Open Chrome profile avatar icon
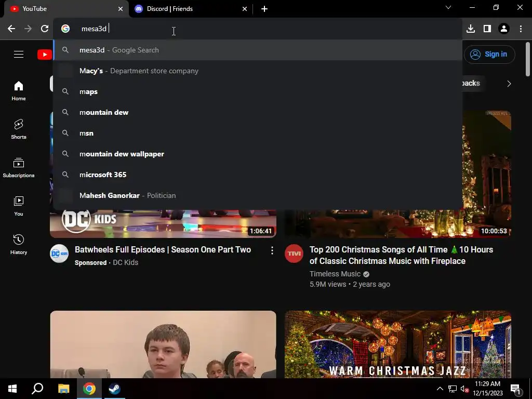The height and width of the screenshot is (399, 532). pos(504,29)
